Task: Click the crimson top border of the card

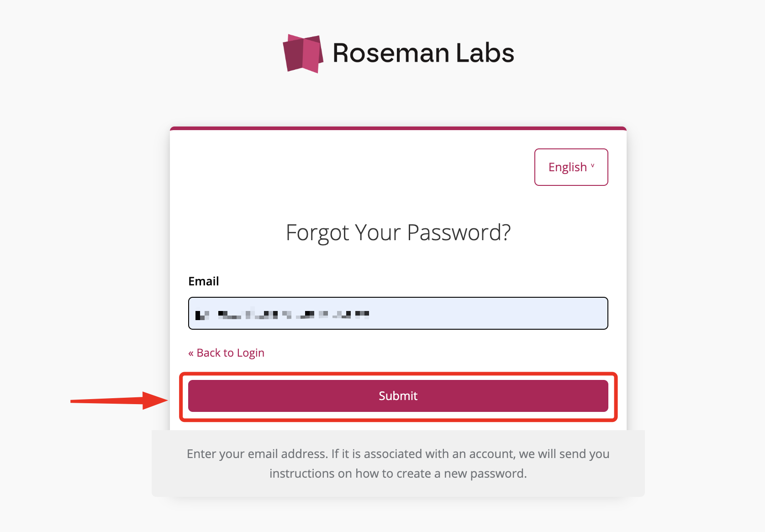Action: 398,128
